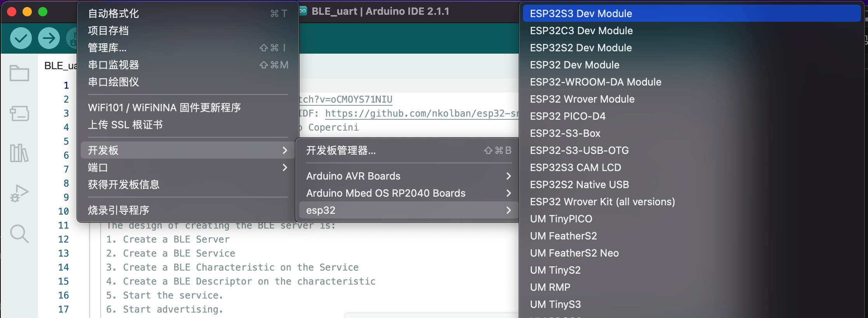Select UM RMP board
868x318 pixels.
pyautogui.click(x=692, y=287)
